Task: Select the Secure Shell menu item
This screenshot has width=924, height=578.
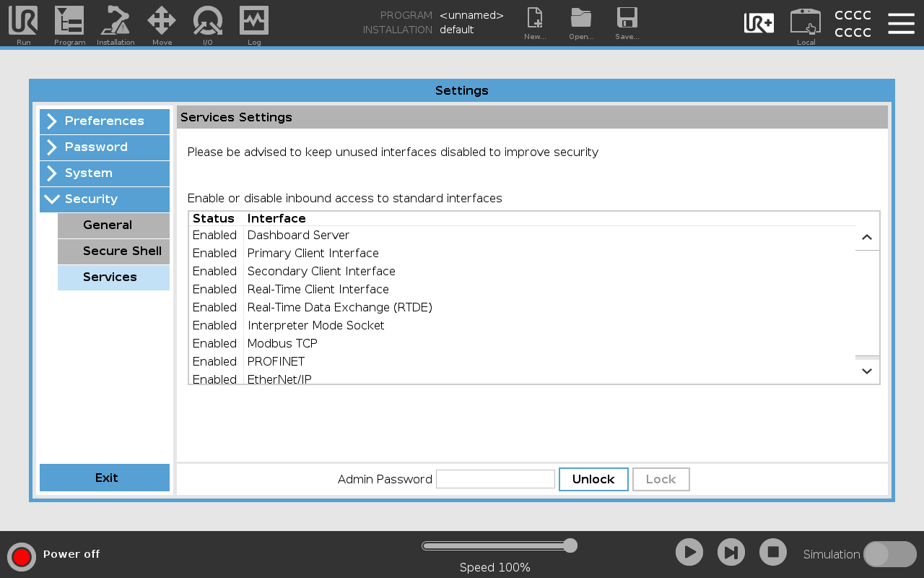Action: (114, 251)
